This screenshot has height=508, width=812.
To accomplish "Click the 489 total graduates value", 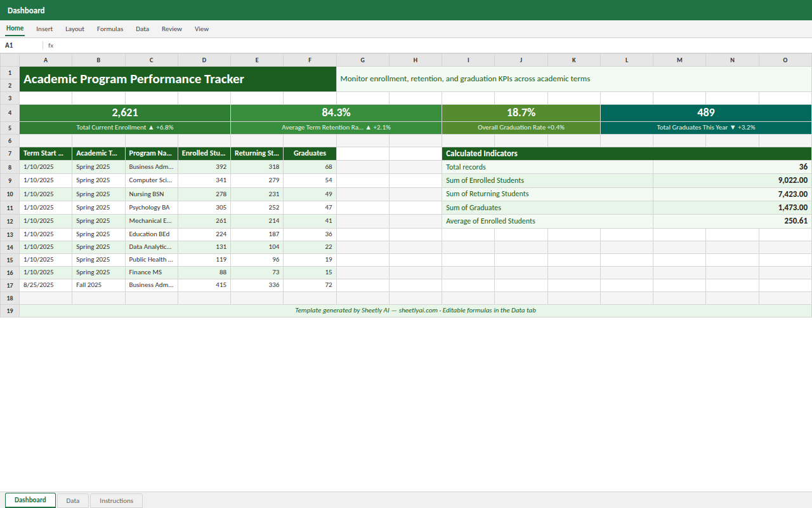I will 706,112.
